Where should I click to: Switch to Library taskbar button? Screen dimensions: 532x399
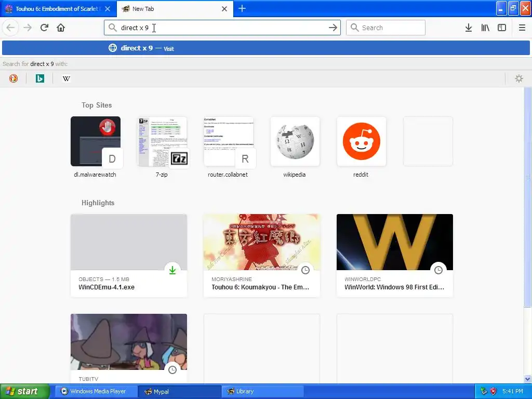(262, 391)
